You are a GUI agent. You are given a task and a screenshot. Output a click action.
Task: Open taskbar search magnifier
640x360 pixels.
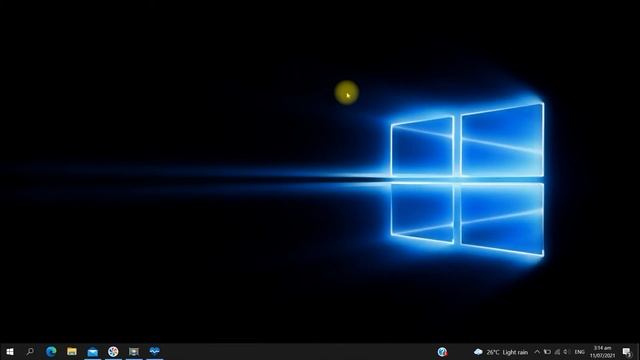pos(30,351)
